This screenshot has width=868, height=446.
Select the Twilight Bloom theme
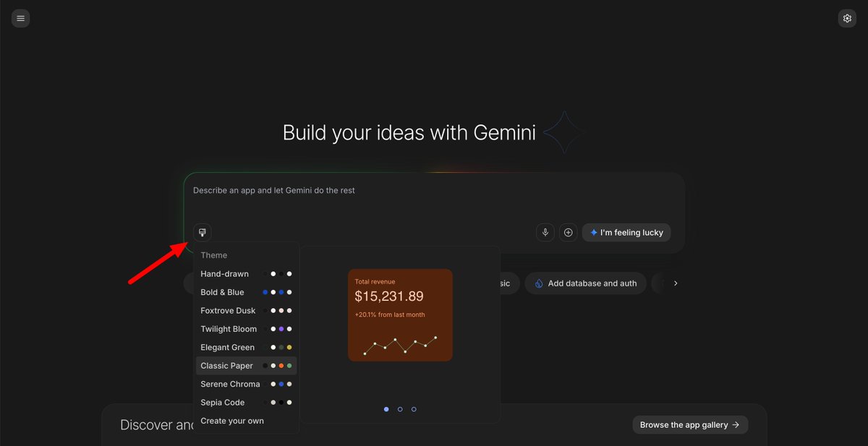coord(246,329)
